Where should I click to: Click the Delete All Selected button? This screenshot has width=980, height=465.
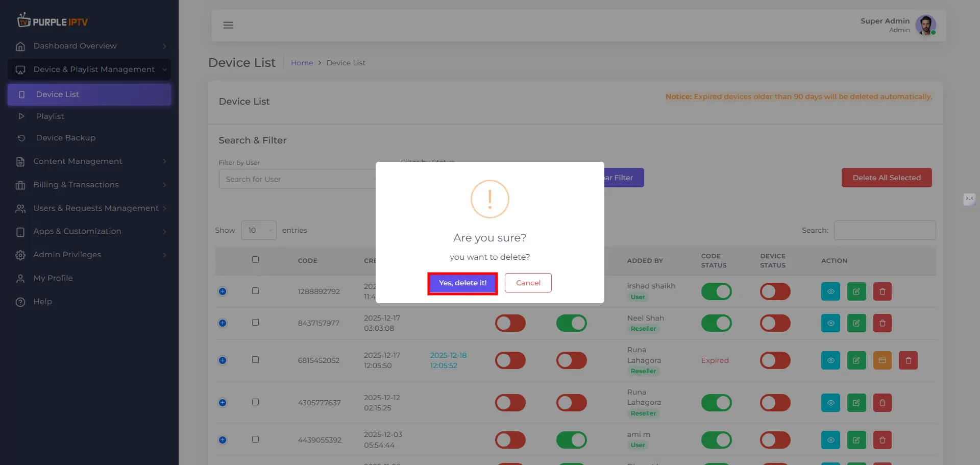coord(887,178)
